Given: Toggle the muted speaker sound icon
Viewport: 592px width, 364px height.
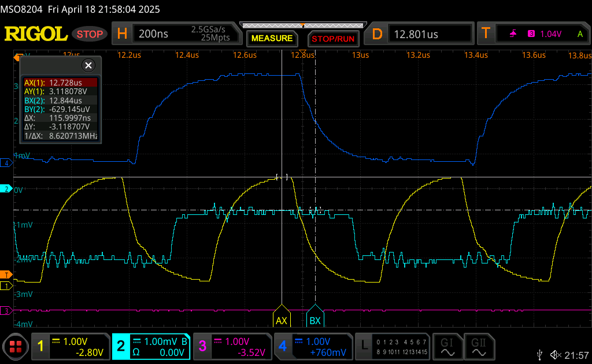Looking at the screenshot, I should point(556,354).
